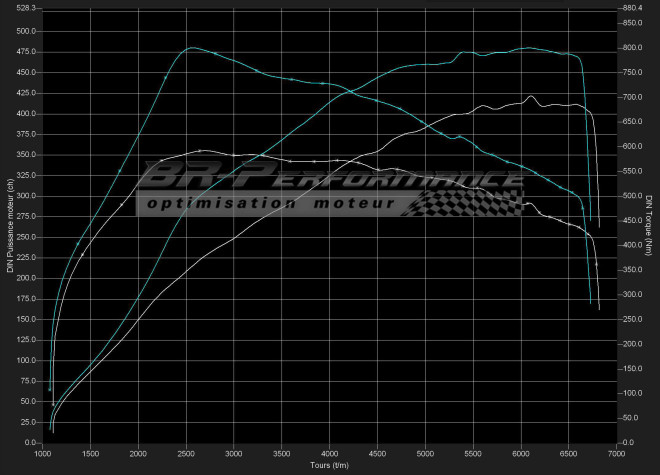
Task: Click the 400.0 right torque axis label
Action: tap(632, 245)
